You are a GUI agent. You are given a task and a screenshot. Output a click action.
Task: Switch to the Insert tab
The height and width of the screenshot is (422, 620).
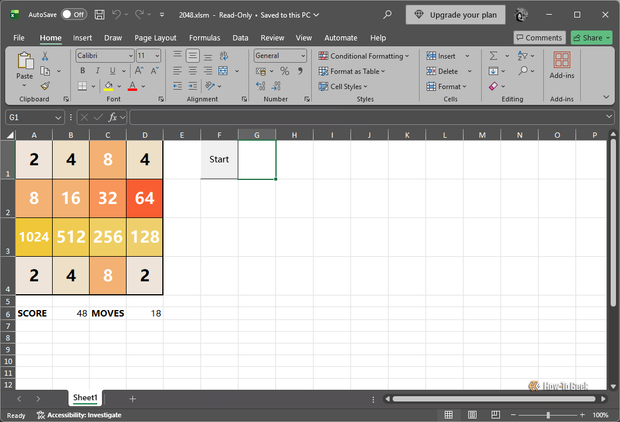(x=82, y=38)
